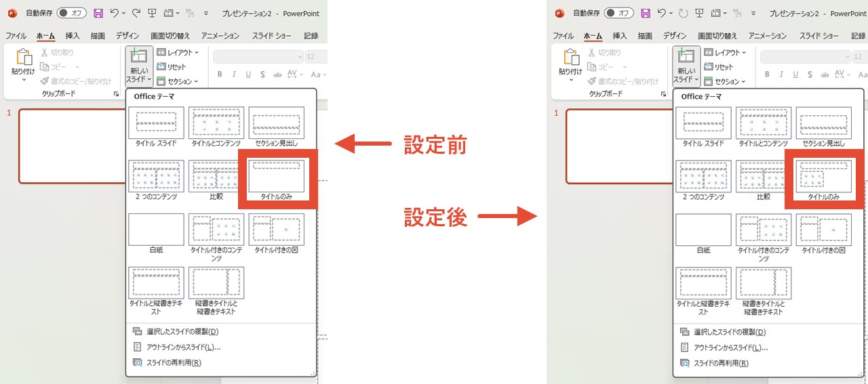Open セクション dropdown in right window
Viewport: 868px width, 384px height.
(x=725, y=81)
